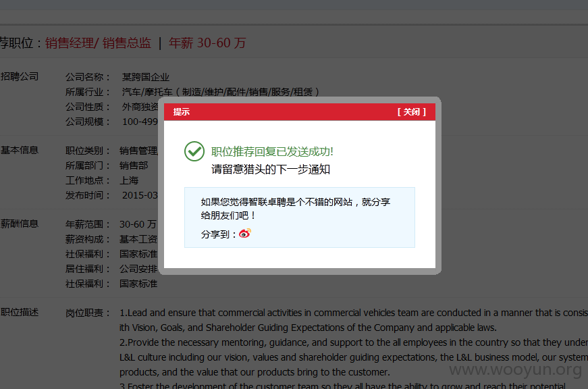
Task: Click the company name 某跨国企业
Action: (146, 77)
